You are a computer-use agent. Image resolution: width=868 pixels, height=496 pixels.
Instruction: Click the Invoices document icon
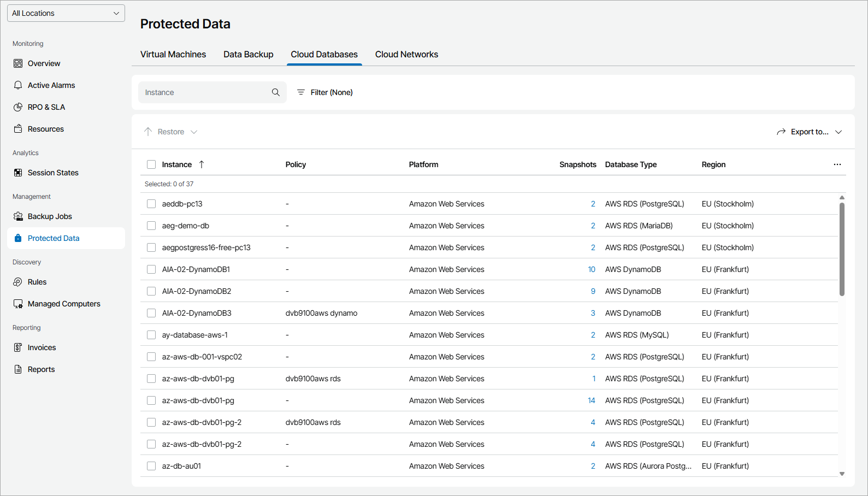(18, 347)
